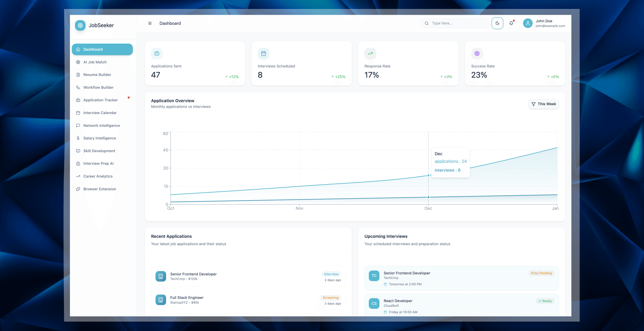Click the Prep Pending status badge

pyautogui.click(x=541, y=273)
